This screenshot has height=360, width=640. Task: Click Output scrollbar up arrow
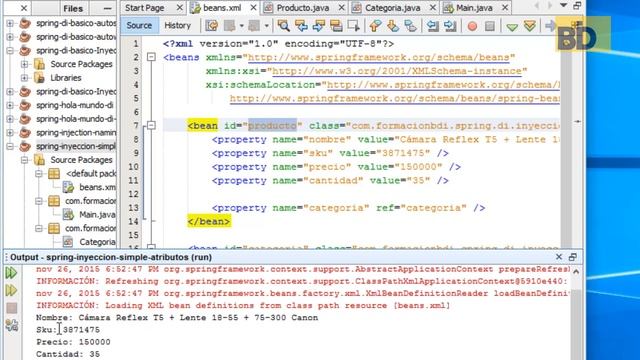(x=576, y=271)
